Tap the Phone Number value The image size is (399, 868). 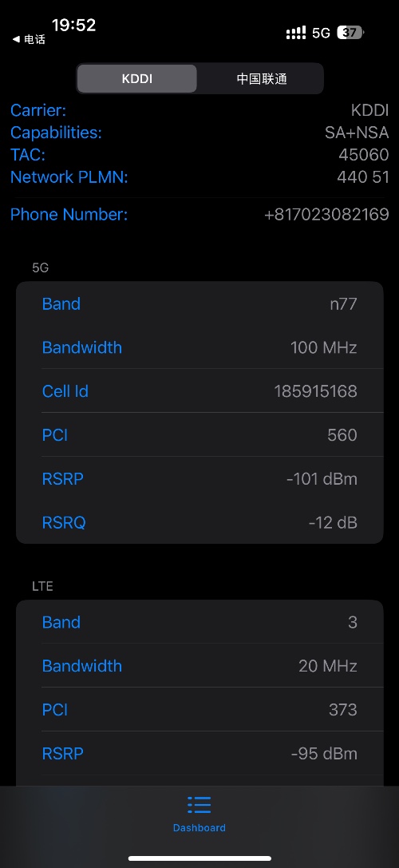tap(326, 215)
